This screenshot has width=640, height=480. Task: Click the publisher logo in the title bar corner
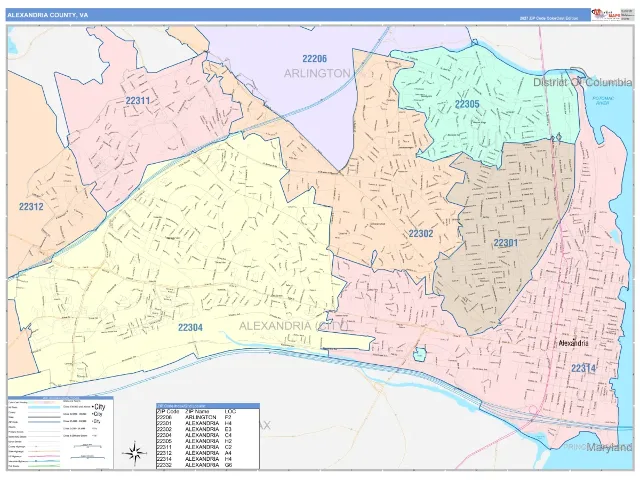tap(604, 14)
